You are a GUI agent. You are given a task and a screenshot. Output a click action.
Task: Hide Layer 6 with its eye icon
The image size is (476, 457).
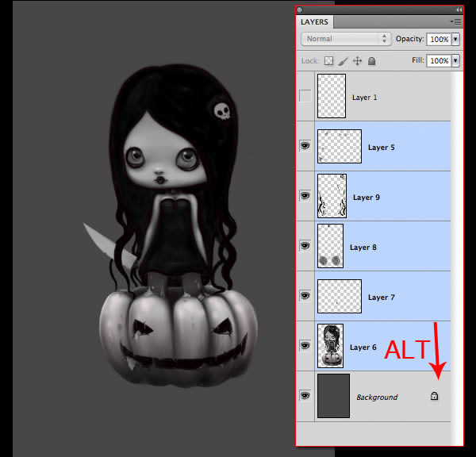pyautogui.click(x=305, y=346)
